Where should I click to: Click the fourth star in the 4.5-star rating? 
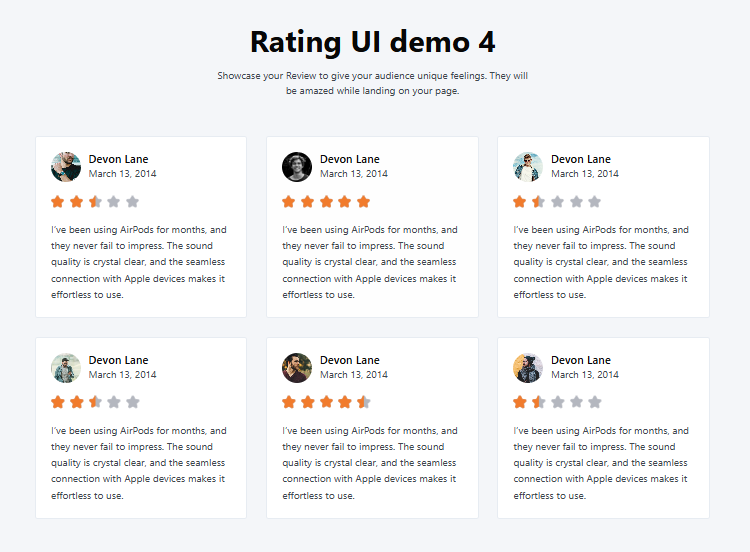pyautogui.click(x=345, y=402)
